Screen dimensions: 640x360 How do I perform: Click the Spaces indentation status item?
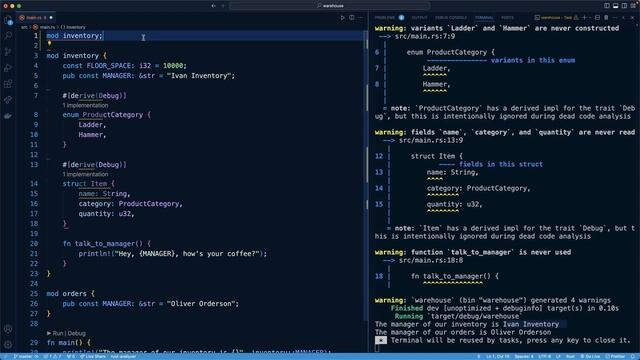(524, 356)
